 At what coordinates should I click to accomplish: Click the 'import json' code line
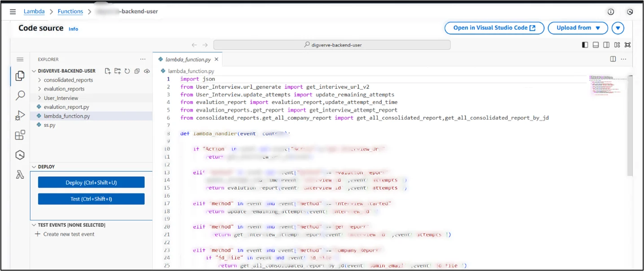coord(198,79)
